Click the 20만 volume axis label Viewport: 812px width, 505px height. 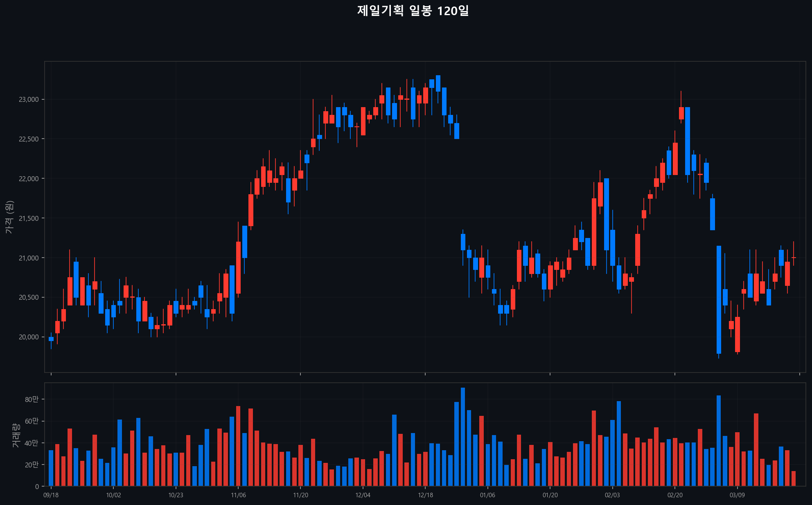click(x=32, y=465)
